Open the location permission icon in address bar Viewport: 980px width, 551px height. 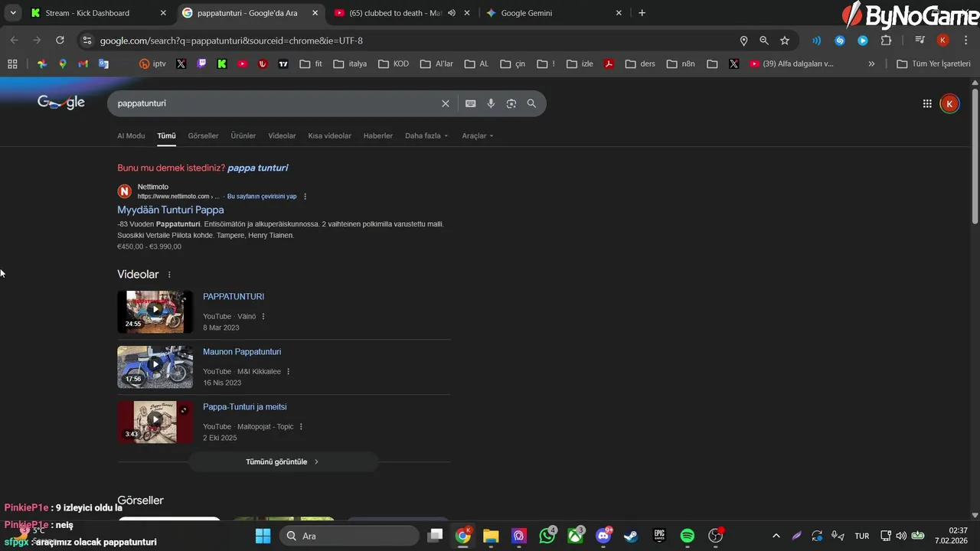pos(743,41)
